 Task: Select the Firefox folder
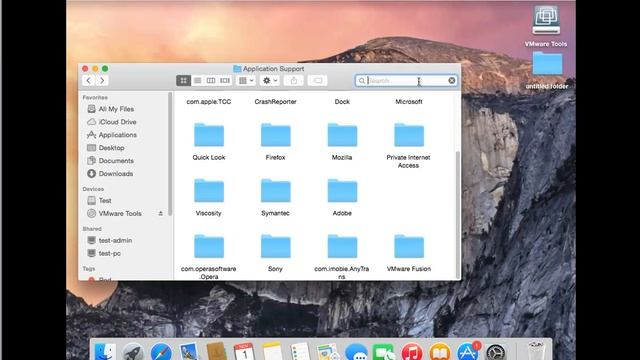[276, 141]
